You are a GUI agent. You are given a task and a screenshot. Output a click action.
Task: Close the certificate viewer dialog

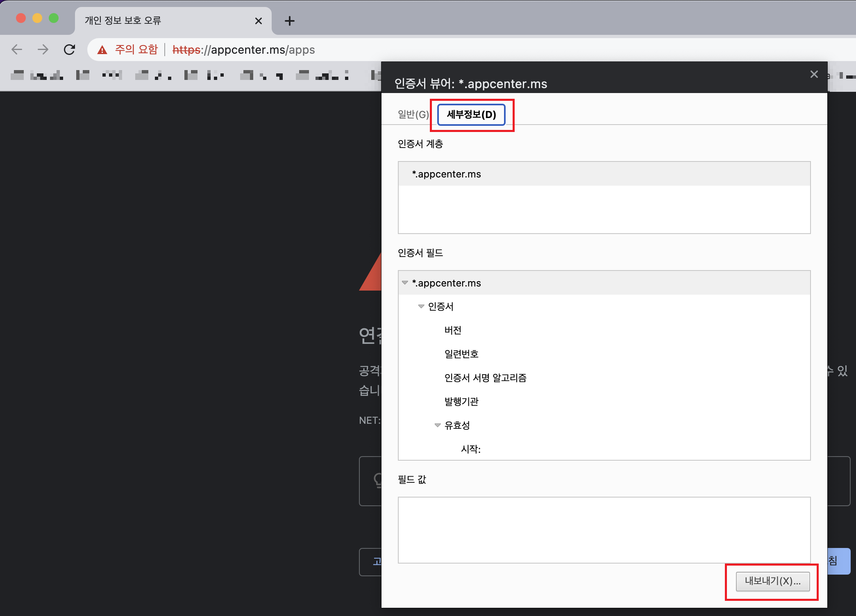[x=814, y=74]
